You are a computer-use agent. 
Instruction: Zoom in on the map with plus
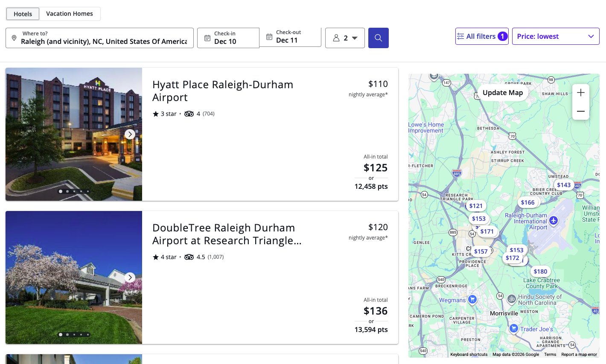pos(581,92)
